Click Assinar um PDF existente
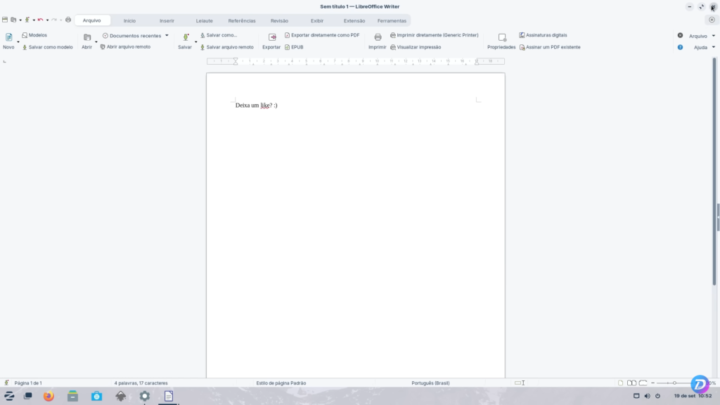This screenshot has width=720, height=405. click(x=550, y=47)
